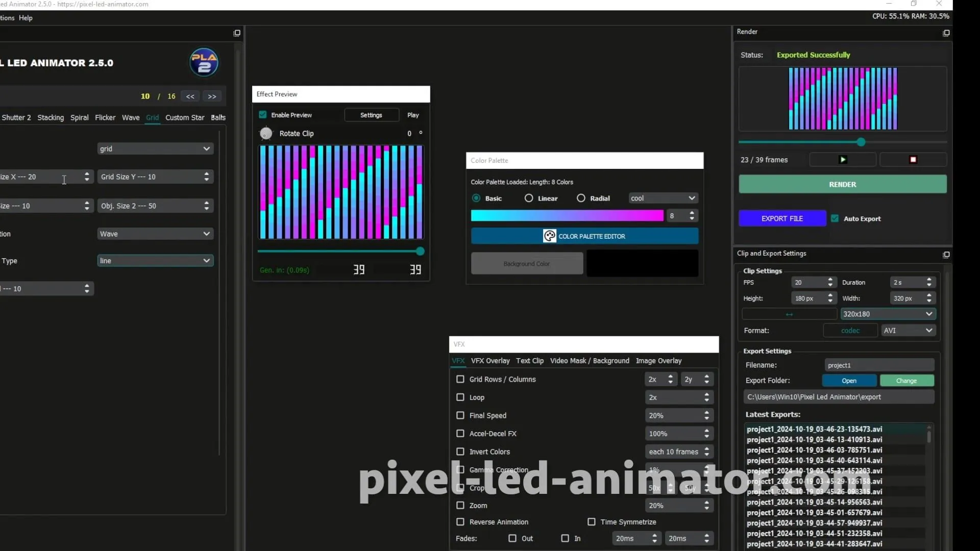The image size is (980, 551).
Task: Swap width and height arrows button
Action: 789,314
